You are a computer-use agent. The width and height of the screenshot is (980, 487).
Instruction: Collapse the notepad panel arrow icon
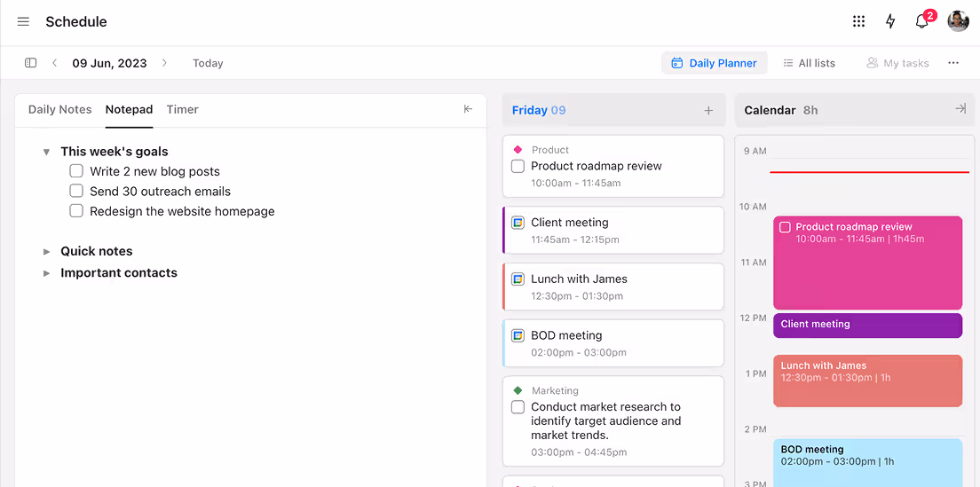pyautogui.click(x=468, y=109)
